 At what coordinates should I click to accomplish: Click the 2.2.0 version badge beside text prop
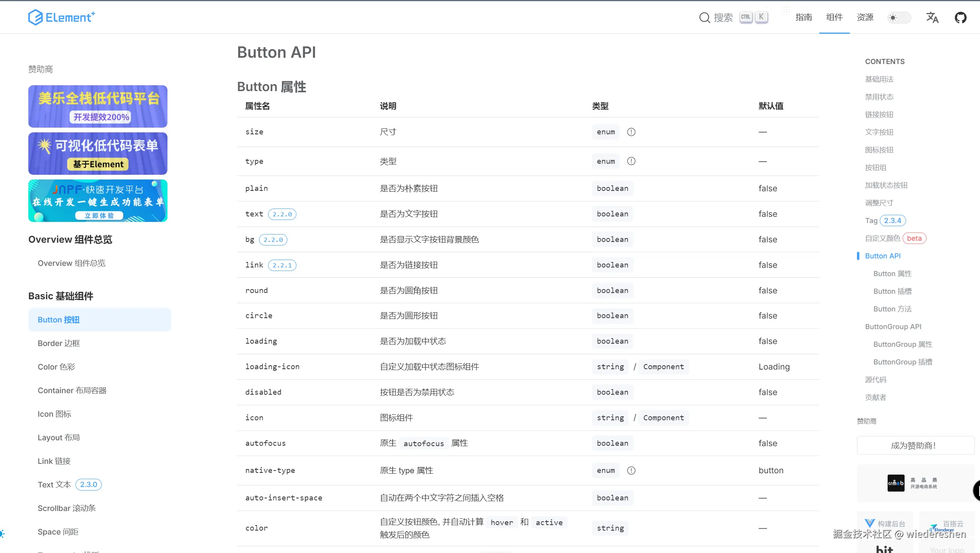[x=281, y=214]
